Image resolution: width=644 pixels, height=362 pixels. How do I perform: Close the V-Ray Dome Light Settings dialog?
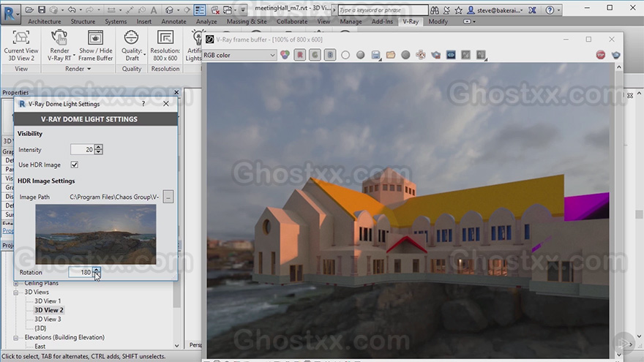[x=166, y=104]
